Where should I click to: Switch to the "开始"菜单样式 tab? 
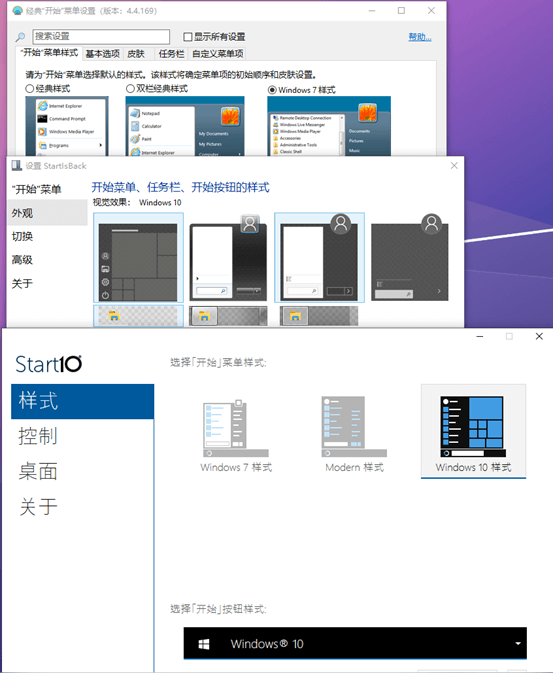49,53
